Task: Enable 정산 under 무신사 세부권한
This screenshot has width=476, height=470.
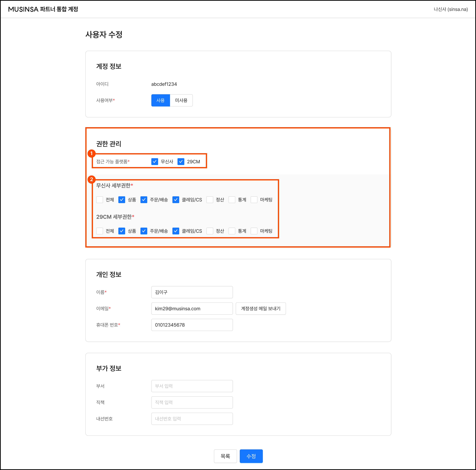Action: (210, 200)
